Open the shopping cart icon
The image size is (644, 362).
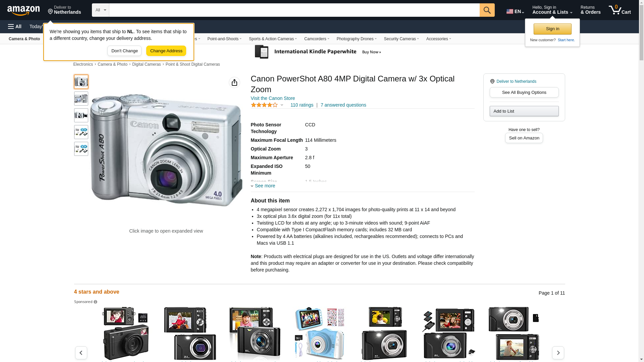[x=620, y=10]
